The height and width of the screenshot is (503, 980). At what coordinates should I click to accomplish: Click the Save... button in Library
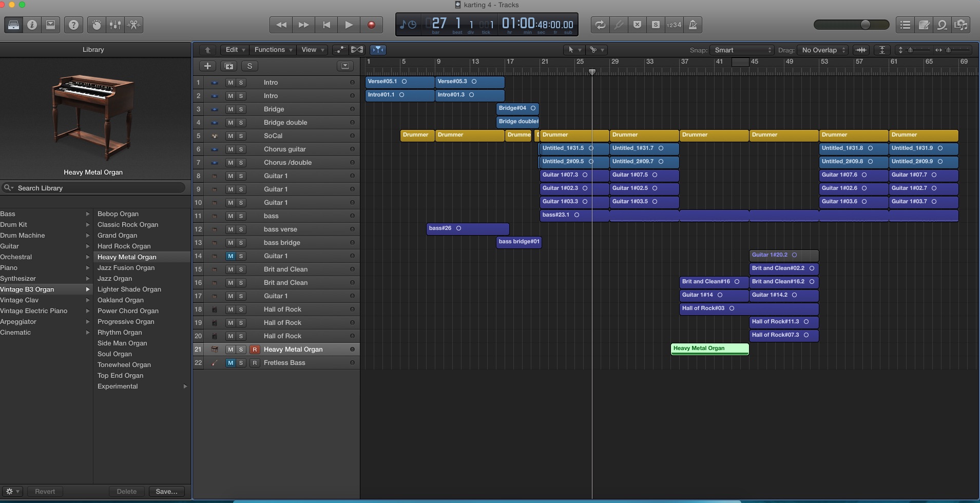pyautogui.click(x=166, y=491)
